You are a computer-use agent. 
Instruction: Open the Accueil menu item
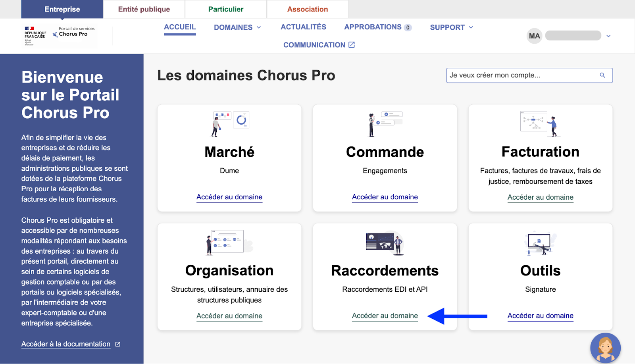[x=180, y=27]
